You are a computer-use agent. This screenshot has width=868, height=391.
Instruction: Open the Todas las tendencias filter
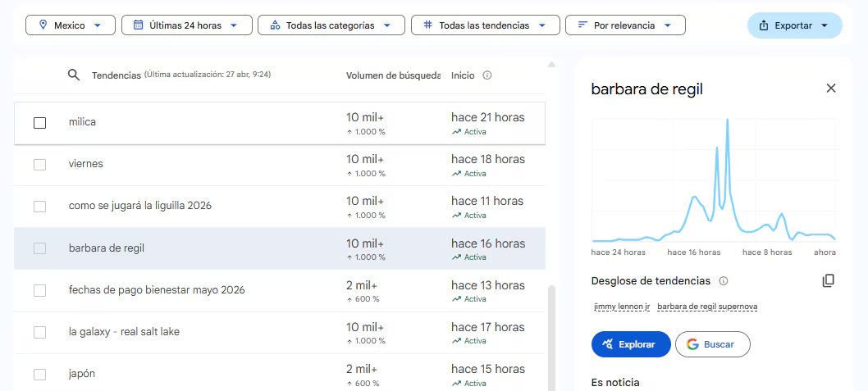tap(485, 25)
